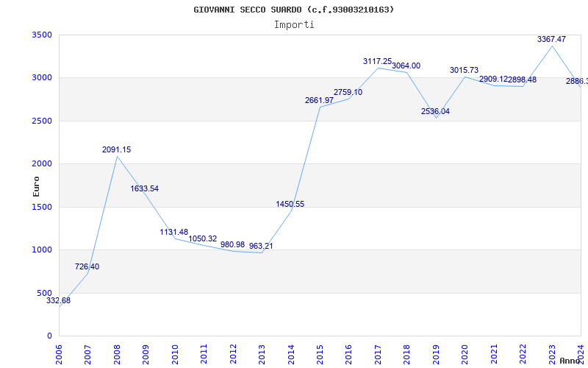Click data label 1450.55
Screen dimensions: 588x368
coord(290,205)
